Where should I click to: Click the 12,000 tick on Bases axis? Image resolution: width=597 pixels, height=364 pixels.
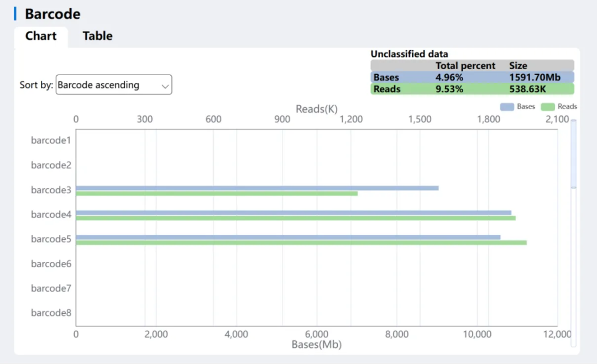click(x=557, y=334)
